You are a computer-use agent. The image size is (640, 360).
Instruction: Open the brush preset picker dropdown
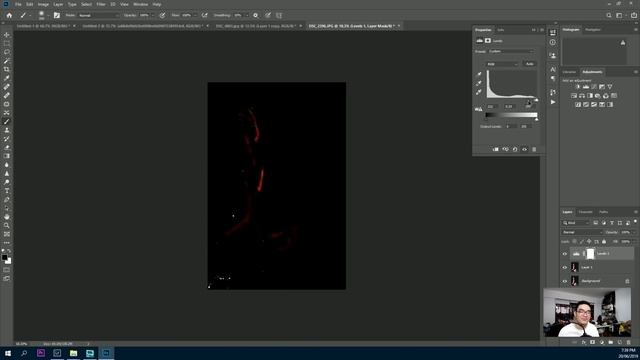point(48,15)
